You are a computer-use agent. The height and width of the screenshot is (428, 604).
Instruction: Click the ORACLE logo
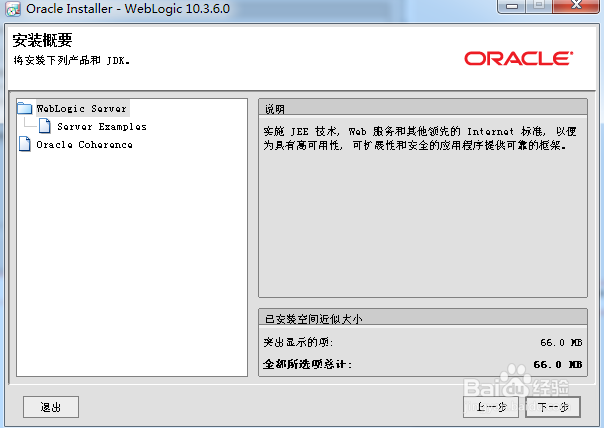tap(518, 59)
